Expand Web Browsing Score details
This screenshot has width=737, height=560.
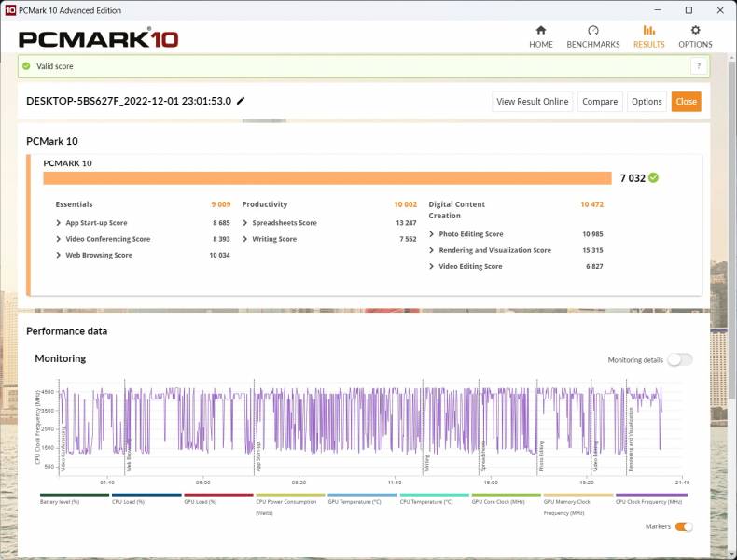pos(58,255)
